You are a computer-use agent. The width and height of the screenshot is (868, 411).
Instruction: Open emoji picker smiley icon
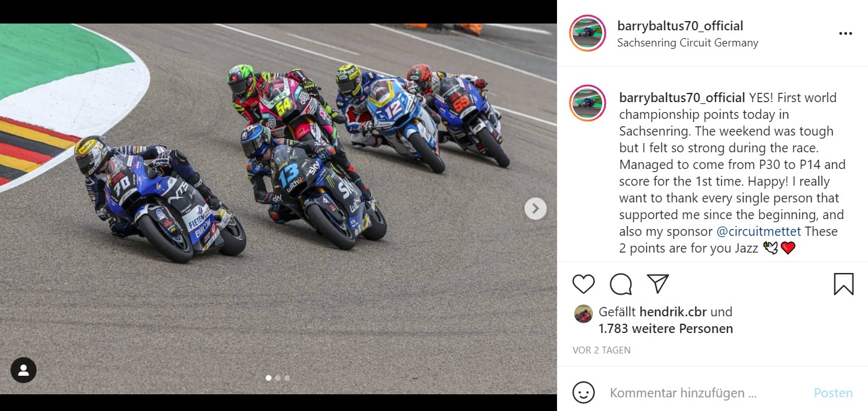point(584,392)
